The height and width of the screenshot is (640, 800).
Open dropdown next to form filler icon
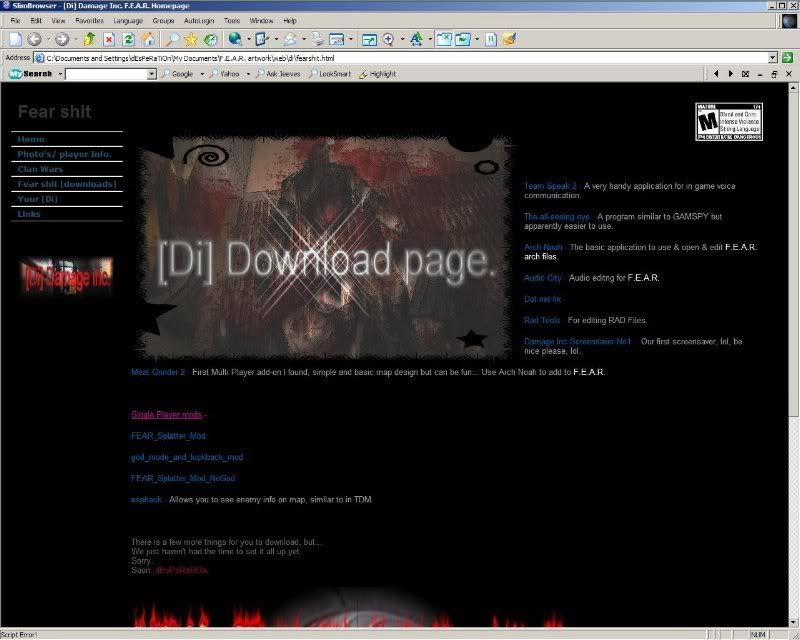pyautogui.click(x=276, y=39)
